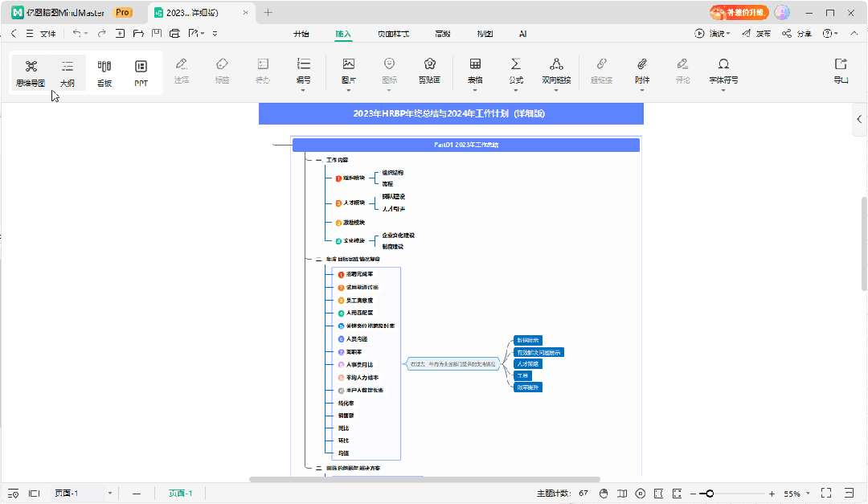Click the upgrade promotion button
868x504 pixels.
[x=739, y=12]
